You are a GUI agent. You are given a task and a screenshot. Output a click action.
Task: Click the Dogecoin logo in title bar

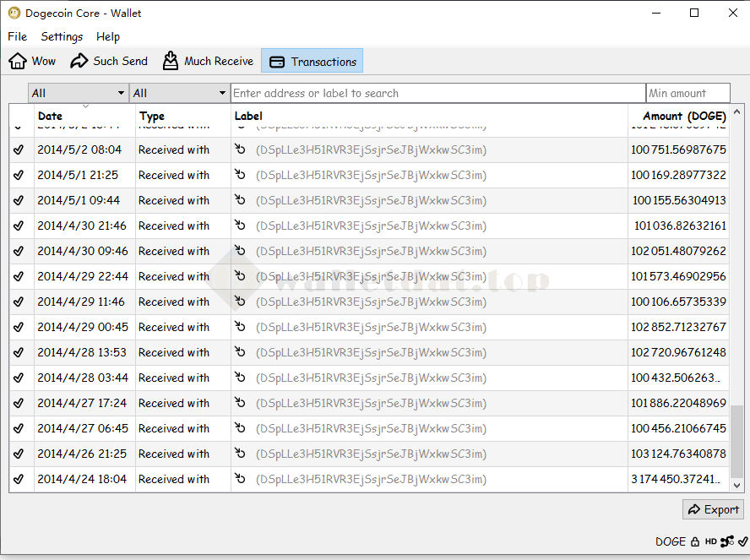[14, 13]
